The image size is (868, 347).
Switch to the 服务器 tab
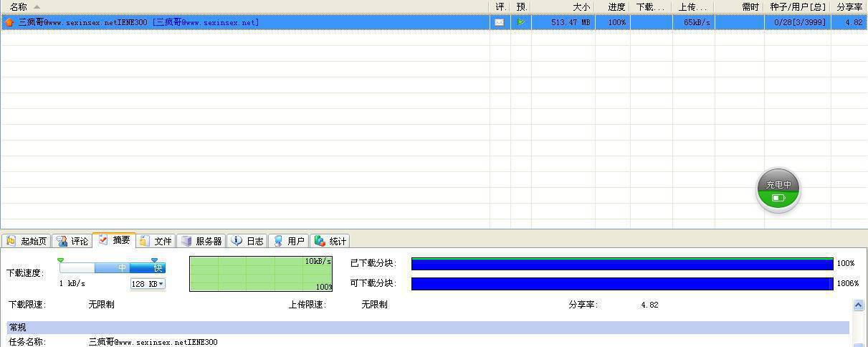pos(201,241)
